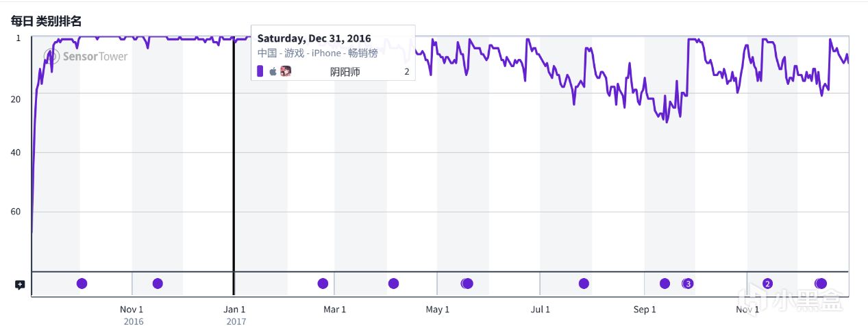Open the event dot just after Nov 1 2016
Screen dimensions: 868x326
tap(158, 284)
